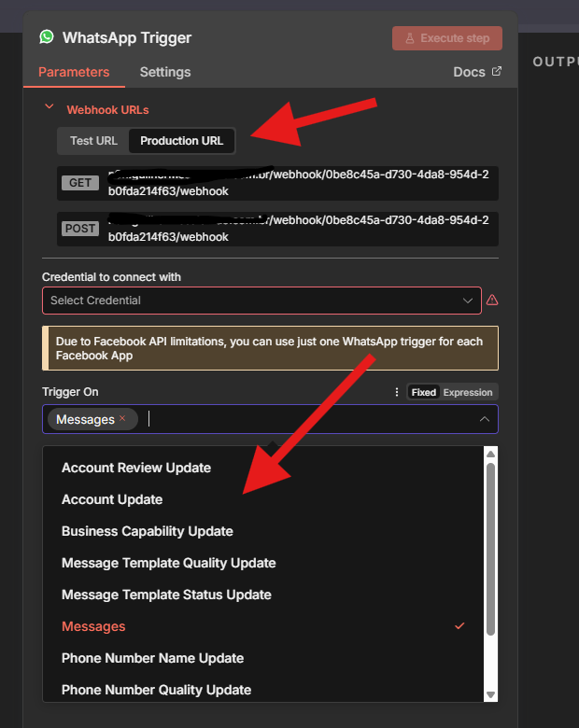579x728 pixels.
Task: Open the Settings tab
Action: tap(165, 72)
